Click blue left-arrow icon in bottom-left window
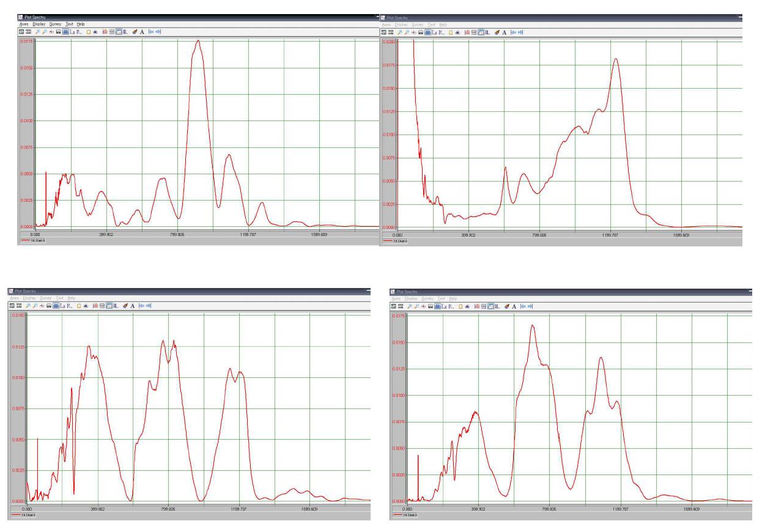784x532 pixels. tap(142, 306)
